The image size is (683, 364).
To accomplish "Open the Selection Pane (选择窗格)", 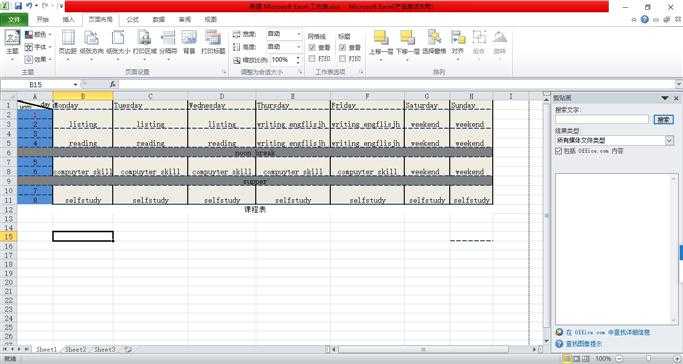I will click(x=434, y=42).
